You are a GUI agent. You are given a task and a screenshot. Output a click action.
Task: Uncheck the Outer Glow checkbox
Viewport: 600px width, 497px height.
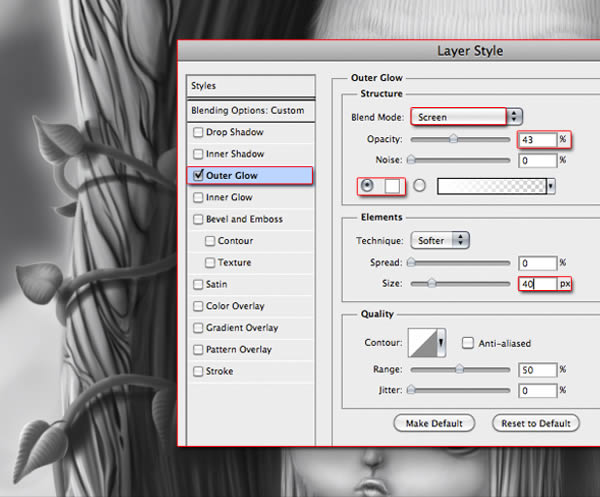(198, 176)
